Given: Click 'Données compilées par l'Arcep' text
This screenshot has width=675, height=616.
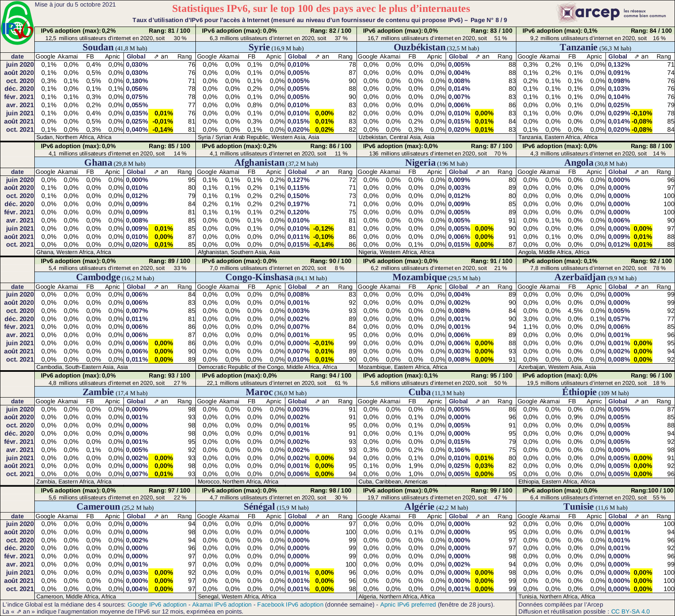Looking at the screenshot, I should [561, 605].
